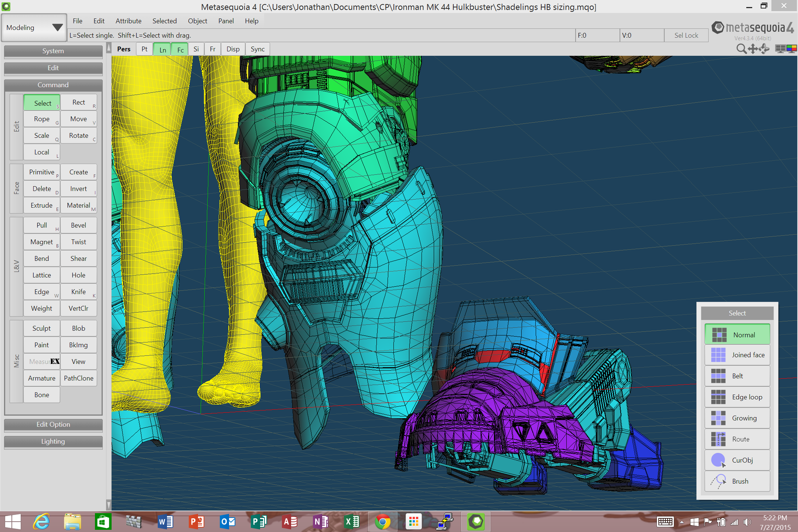Click the Primitive command button
The height and width of the screenshot is (532, 798).
point(42,172)
